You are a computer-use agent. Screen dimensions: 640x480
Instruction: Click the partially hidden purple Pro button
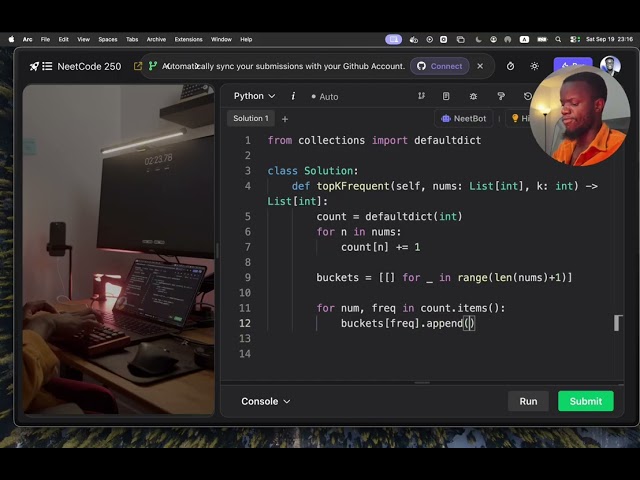(x=572, y=65)
